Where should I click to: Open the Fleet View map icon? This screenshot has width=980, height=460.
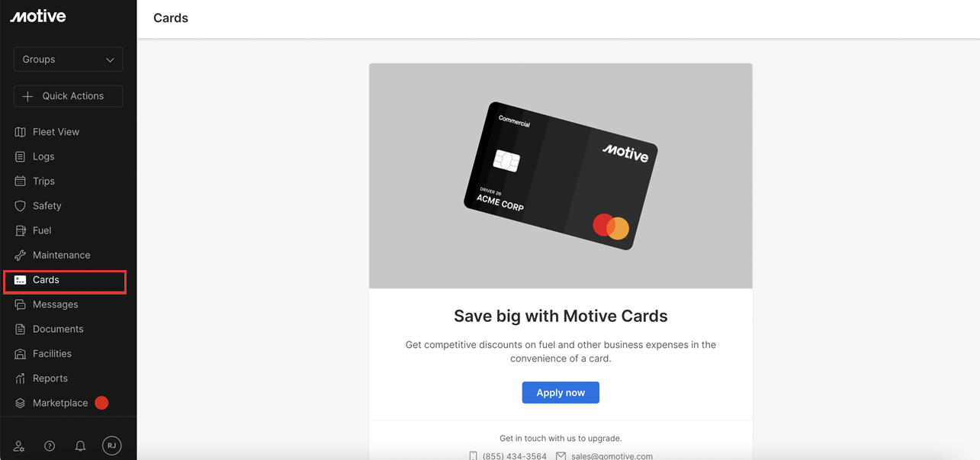21,132
